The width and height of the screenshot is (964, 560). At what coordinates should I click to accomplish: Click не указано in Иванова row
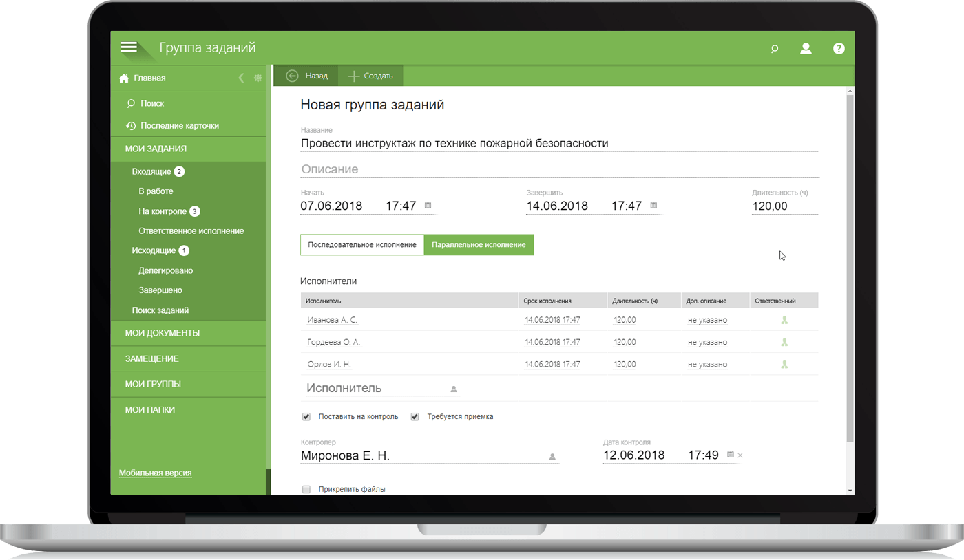click(707, 320)
